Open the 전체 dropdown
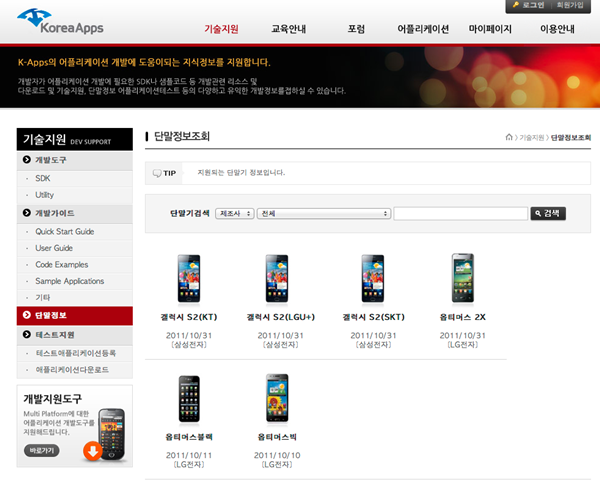 (324, 214)
